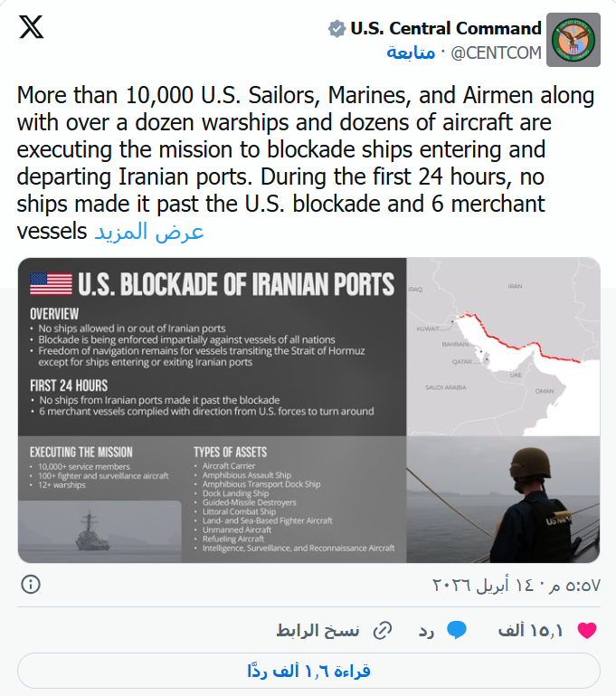Open the CENTCOM profile avatar
Viewport: 616px width, 696px height.
point(573,40)
